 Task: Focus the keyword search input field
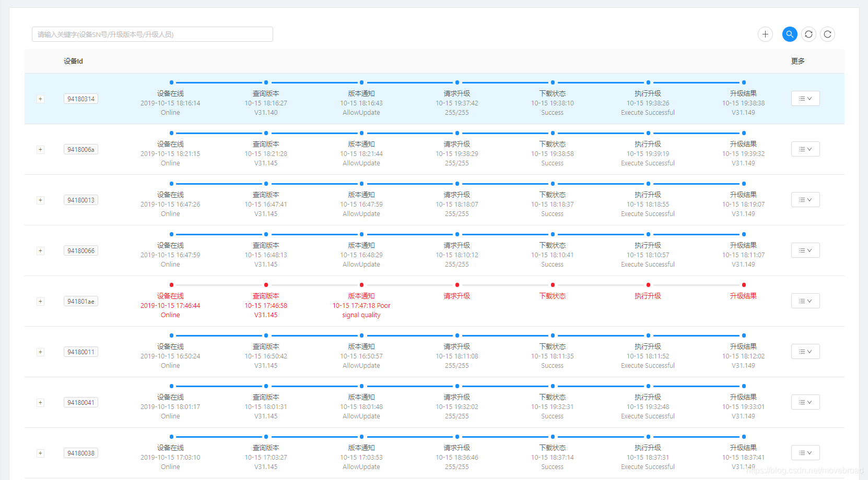coord(153,34)
